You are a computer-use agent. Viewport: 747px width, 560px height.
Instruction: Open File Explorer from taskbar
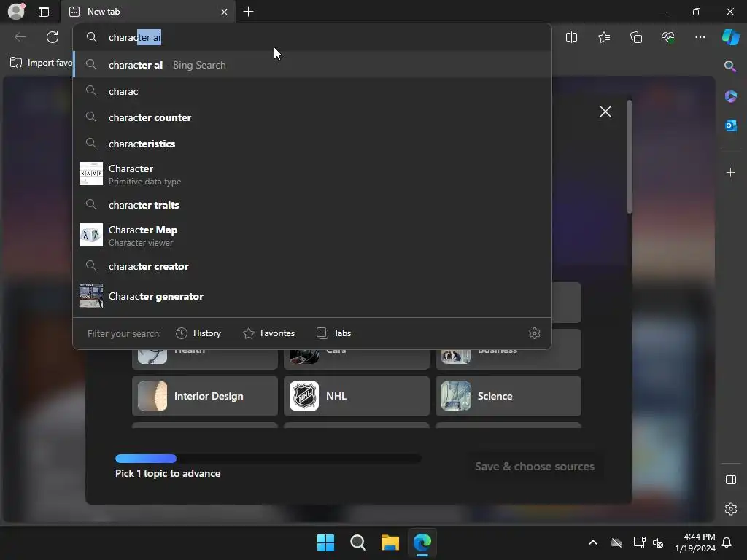tap(390, 542)
